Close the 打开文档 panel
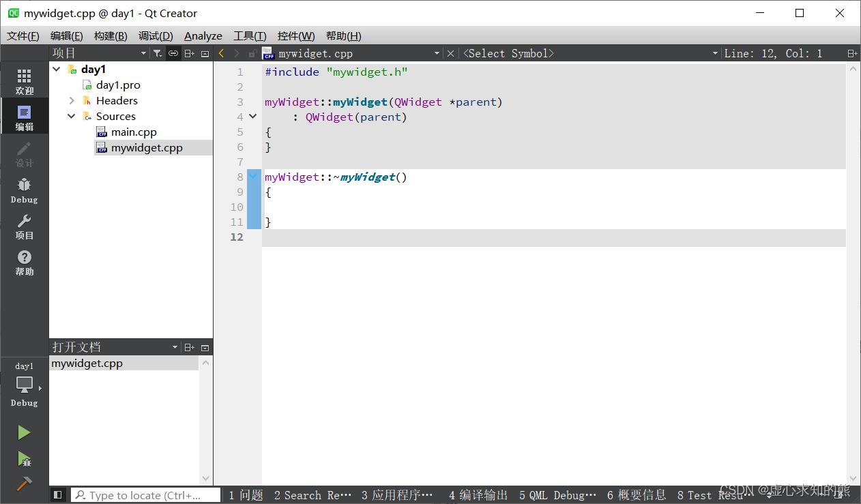Image resolution: width=861 pixels, height=504 pixels. [x=205, y=347]
